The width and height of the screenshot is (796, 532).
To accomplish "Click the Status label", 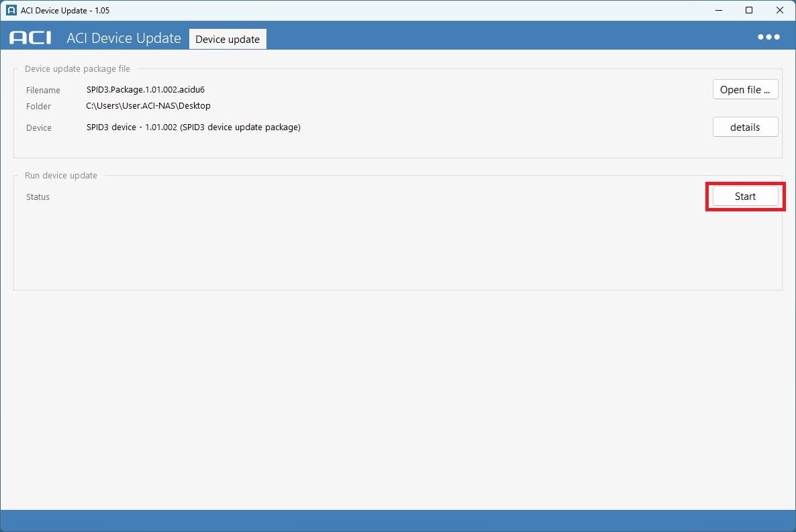I will pos(38,197).
